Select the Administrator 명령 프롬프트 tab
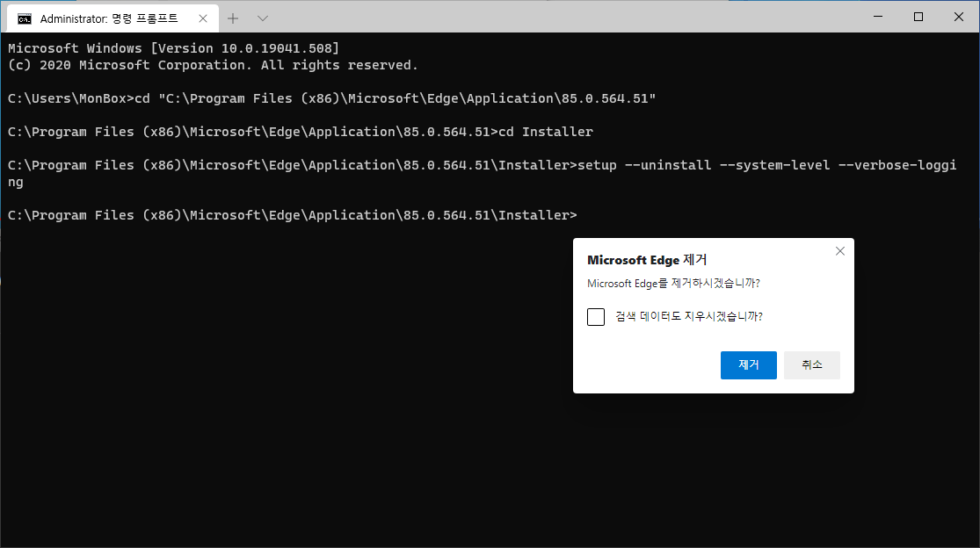 (113, 18)
